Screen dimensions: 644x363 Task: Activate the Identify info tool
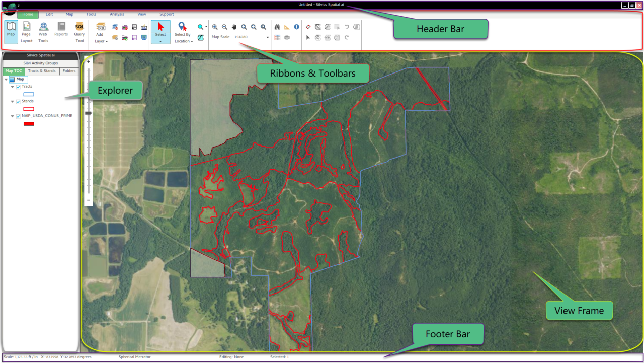[x=296, y=27]
